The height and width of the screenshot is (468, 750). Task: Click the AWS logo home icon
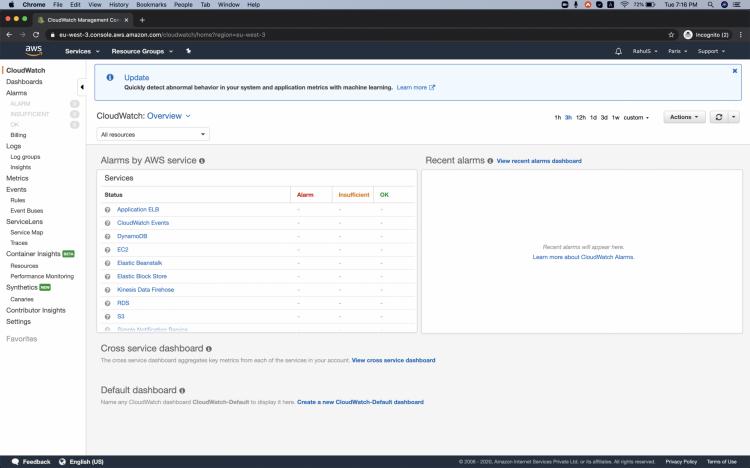[33, 50]
